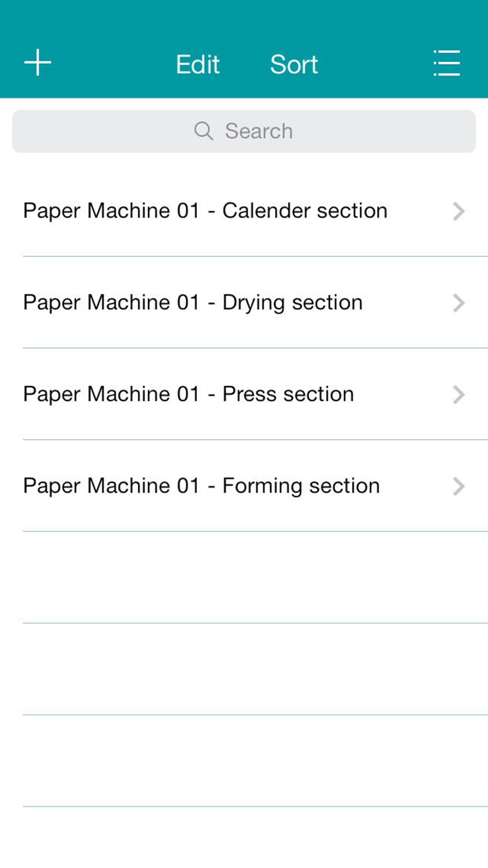Expand Calender section using its chevron
Viewport: 488px width, 868px height.
458,211
